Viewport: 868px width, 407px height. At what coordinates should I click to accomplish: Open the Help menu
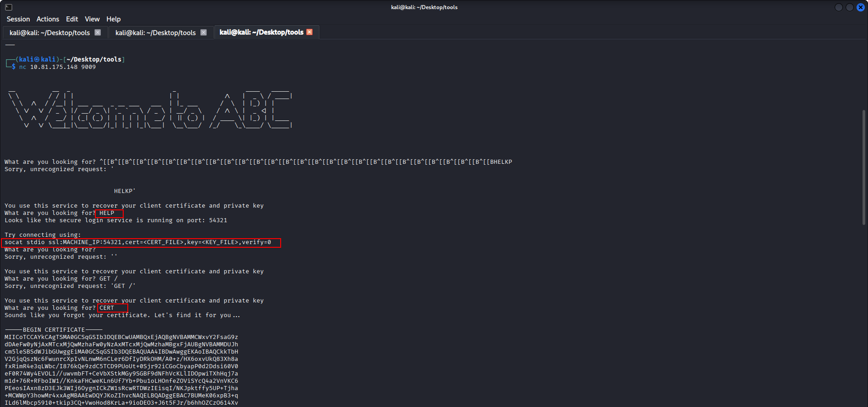click(x=113, y=19)
